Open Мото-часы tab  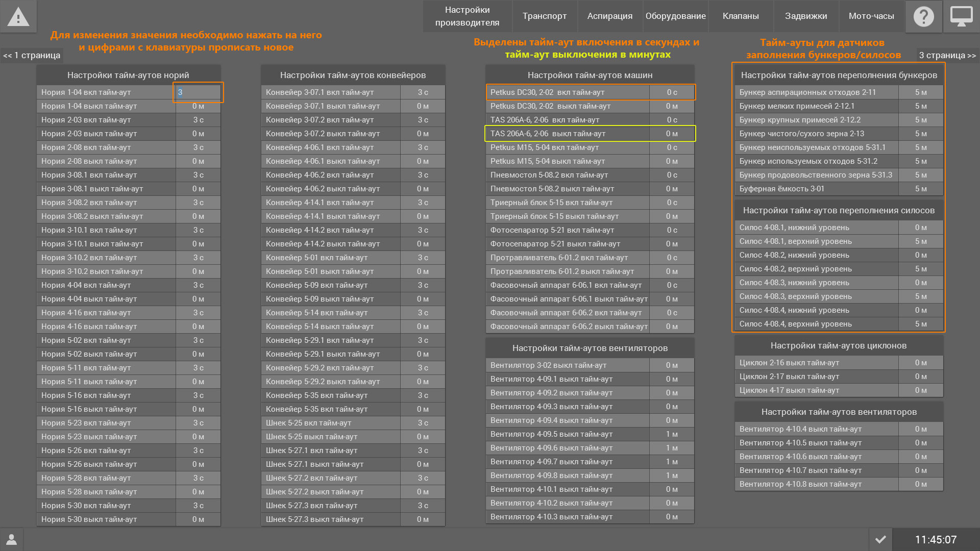[x=871, y=16]
